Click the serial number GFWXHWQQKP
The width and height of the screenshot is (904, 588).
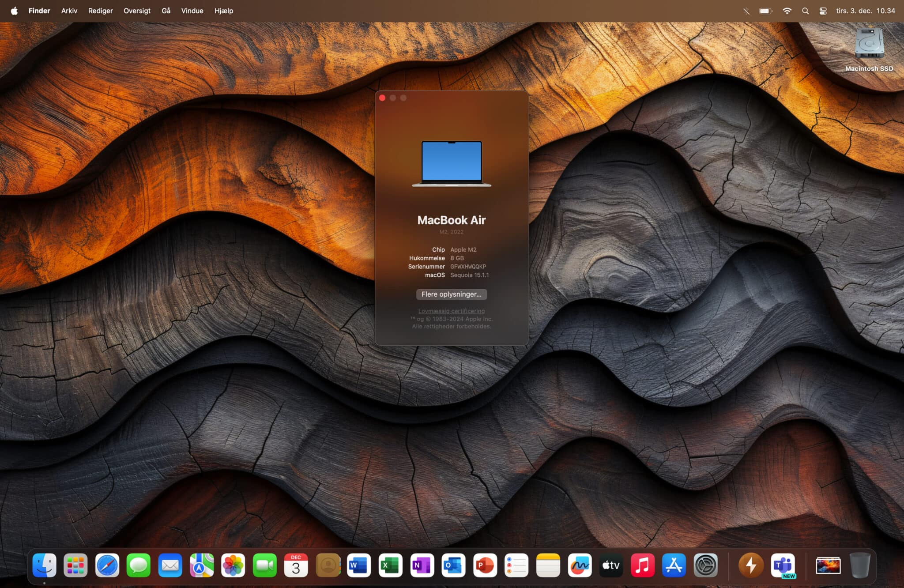coord(468,267)
